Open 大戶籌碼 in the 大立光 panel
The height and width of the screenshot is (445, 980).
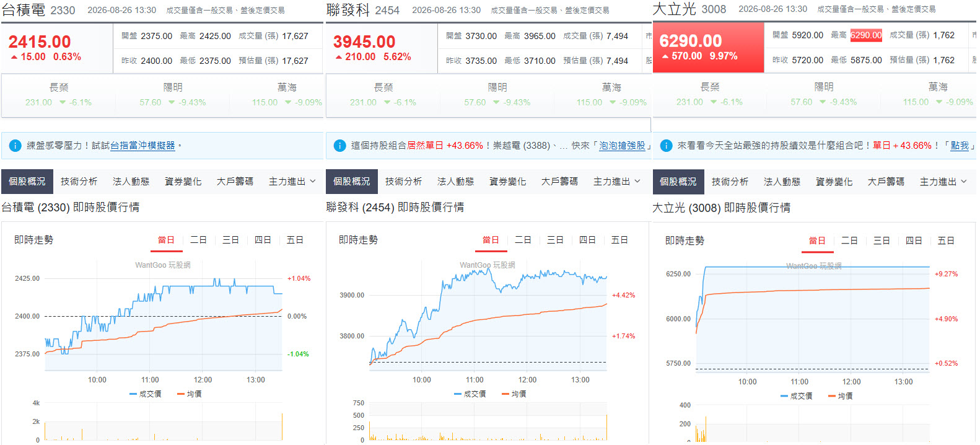pyautogui.click(x=886, y=182)
